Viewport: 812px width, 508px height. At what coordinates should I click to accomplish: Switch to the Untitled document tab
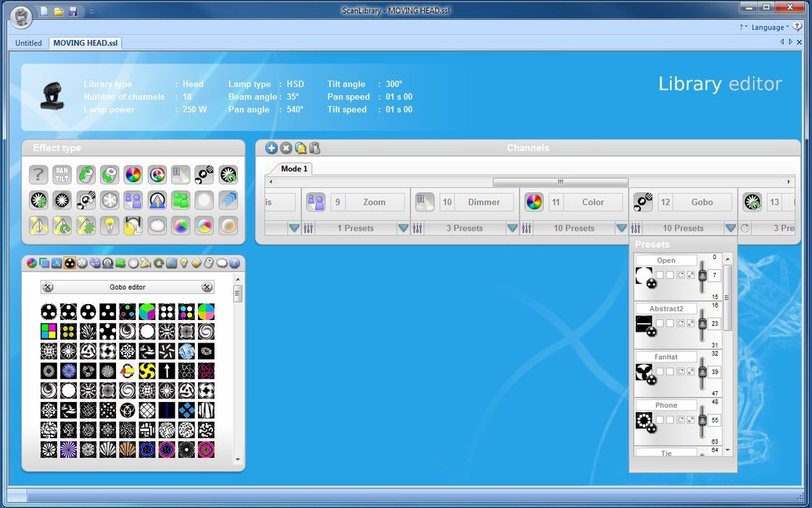coord(29,43)
